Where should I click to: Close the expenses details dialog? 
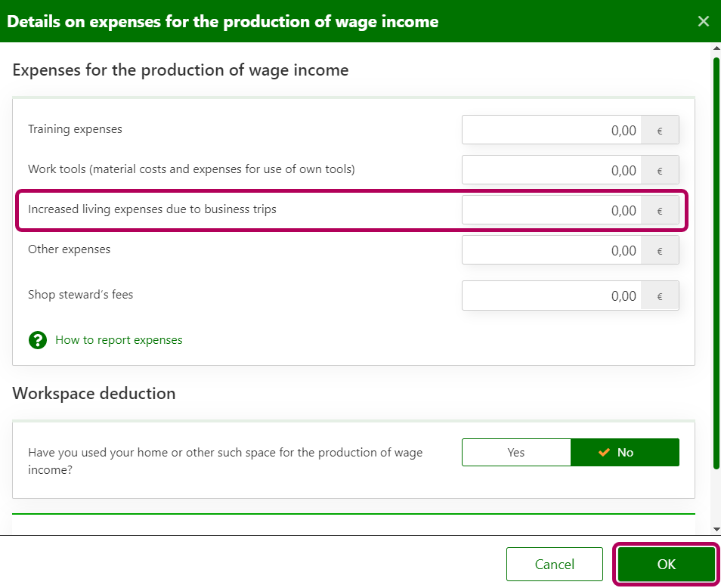pos(703,21)
